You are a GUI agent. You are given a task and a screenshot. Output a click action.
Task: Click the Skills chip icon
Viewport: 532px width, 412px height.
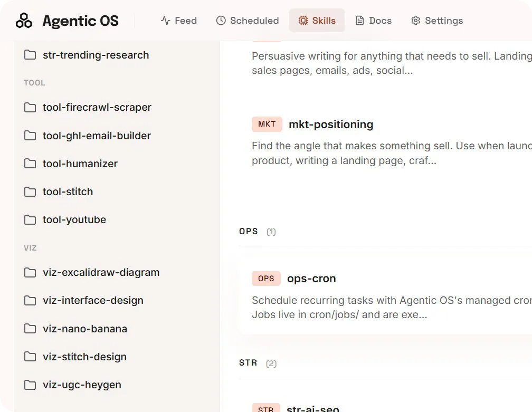[x=303, y=21]
